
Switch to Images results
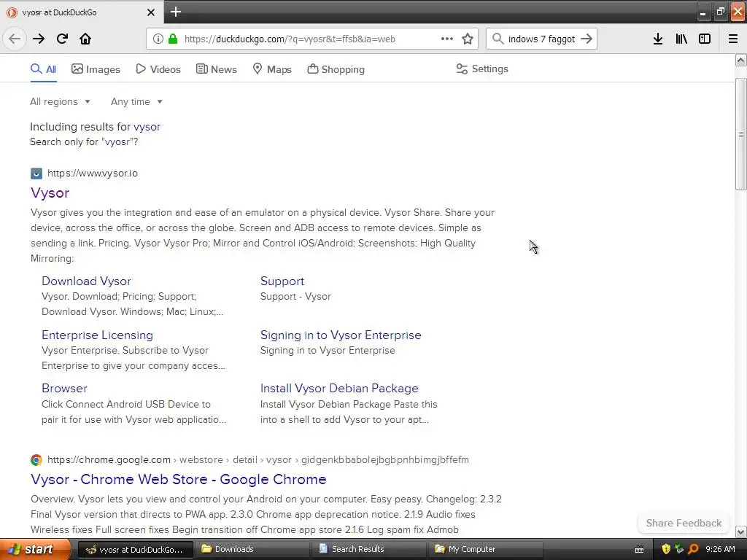pyautogui.click(x=96, y=69)
